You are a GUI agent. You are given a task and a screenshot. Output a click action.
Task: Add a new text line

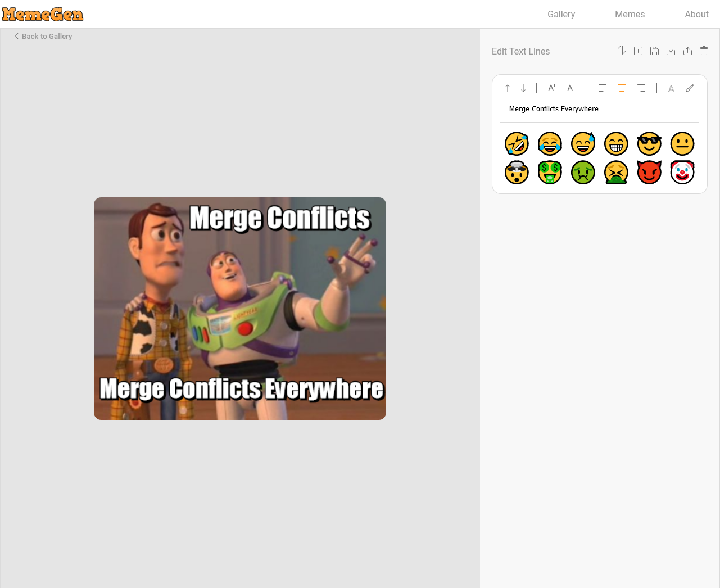tap(638, 51)
